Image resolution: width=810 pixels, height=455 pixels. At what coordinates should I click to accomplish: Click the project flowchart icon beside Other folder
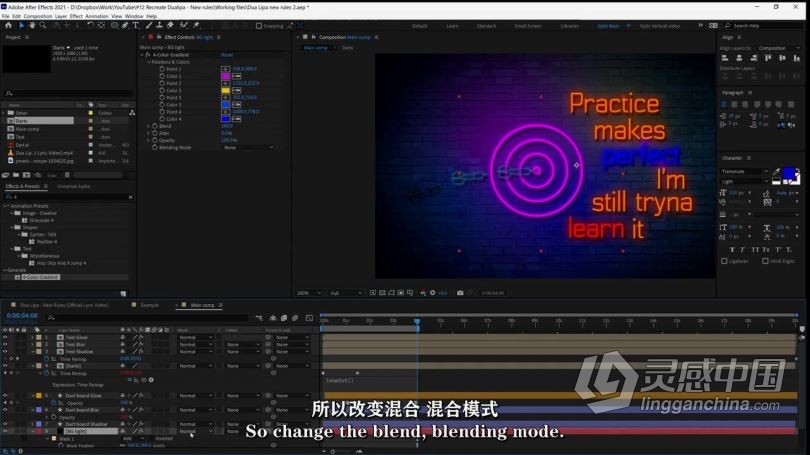[x=132, y=113]
